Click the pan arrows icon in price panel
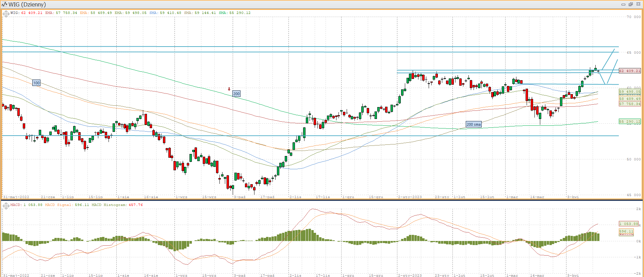Viewport: 644px width, 277px height. point(6,14)
